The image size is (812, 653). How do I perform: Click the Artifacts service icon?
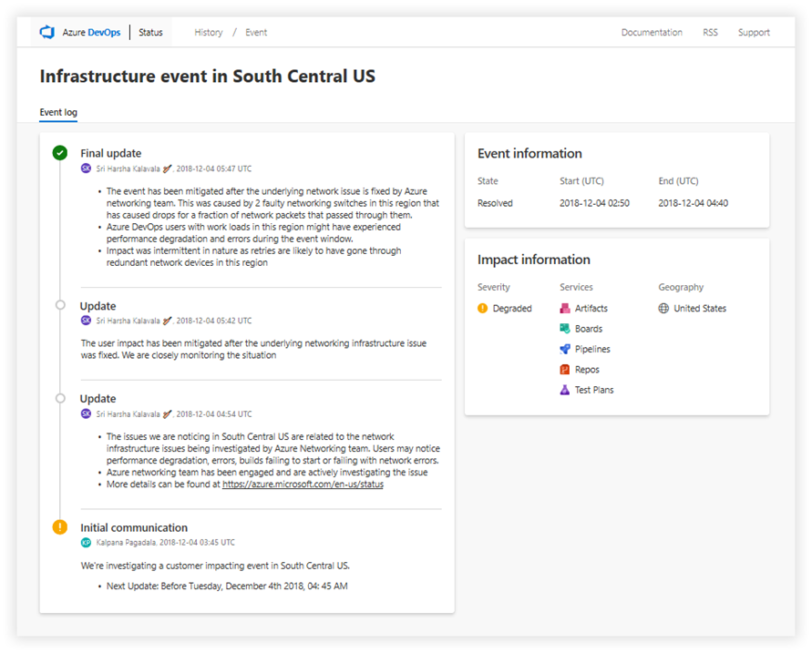(565, 309)
